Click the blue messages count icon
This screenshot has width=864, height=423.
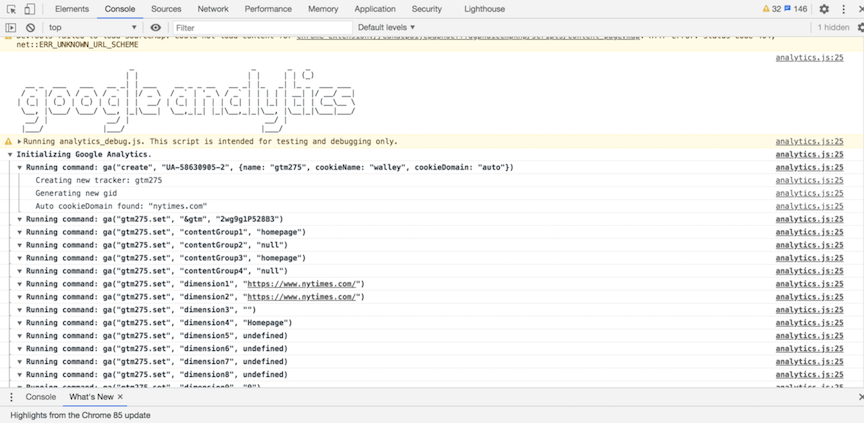788,9
